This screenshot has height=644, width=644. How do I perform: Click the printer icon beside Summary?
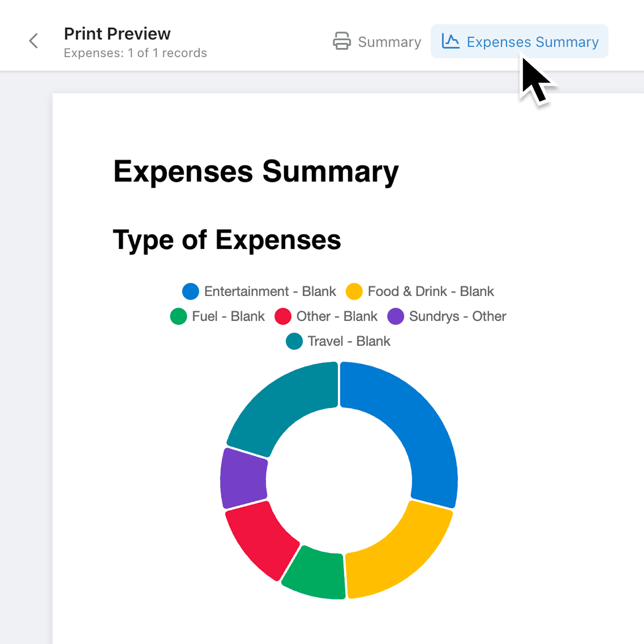(341, 41)
